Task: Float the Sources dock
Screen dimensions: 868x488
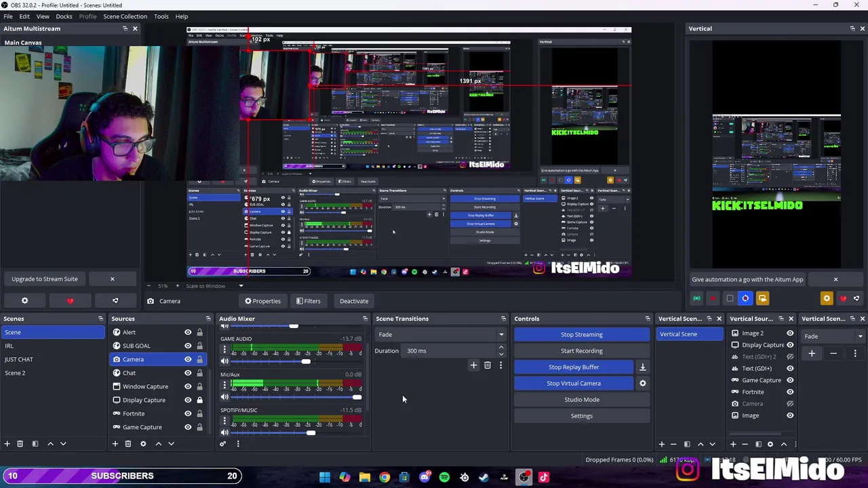Action: (x=208, y=319)
